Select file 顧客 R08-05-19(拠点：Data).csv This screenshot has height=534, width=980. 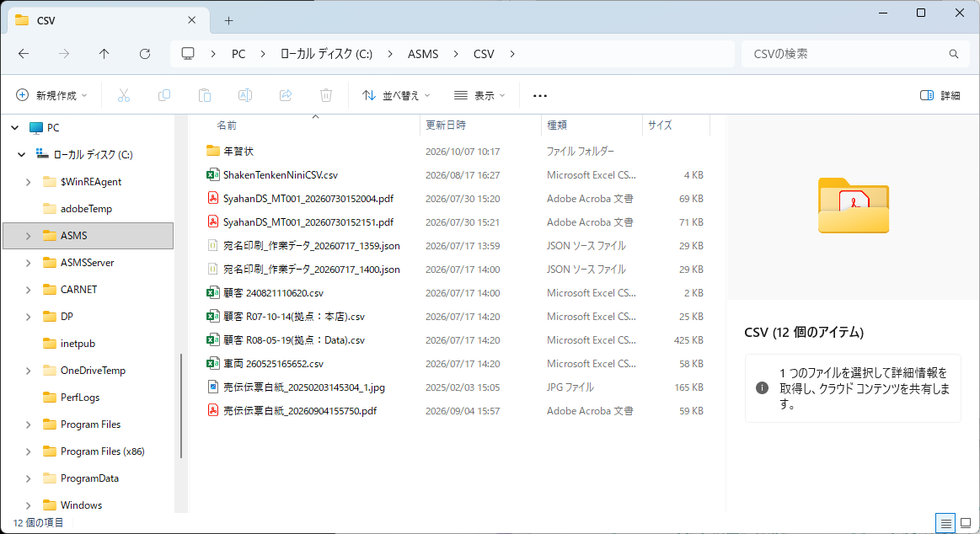point(294,340)
